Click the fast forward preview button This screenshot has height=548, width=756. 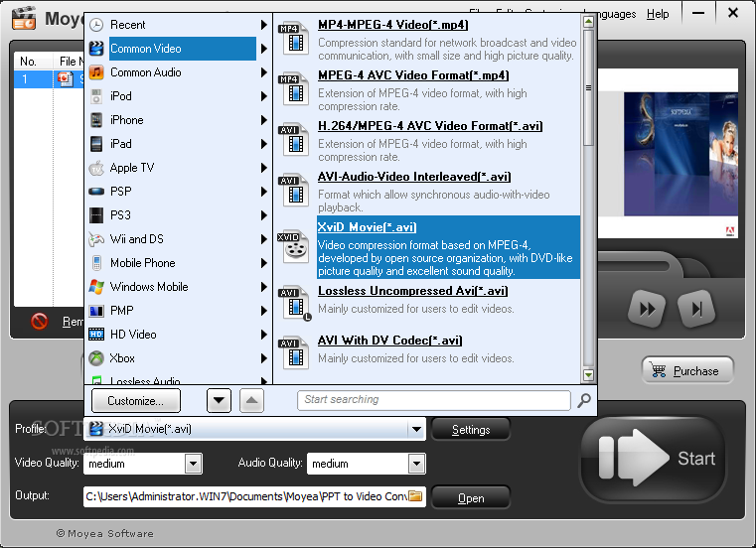pos(647,309)
